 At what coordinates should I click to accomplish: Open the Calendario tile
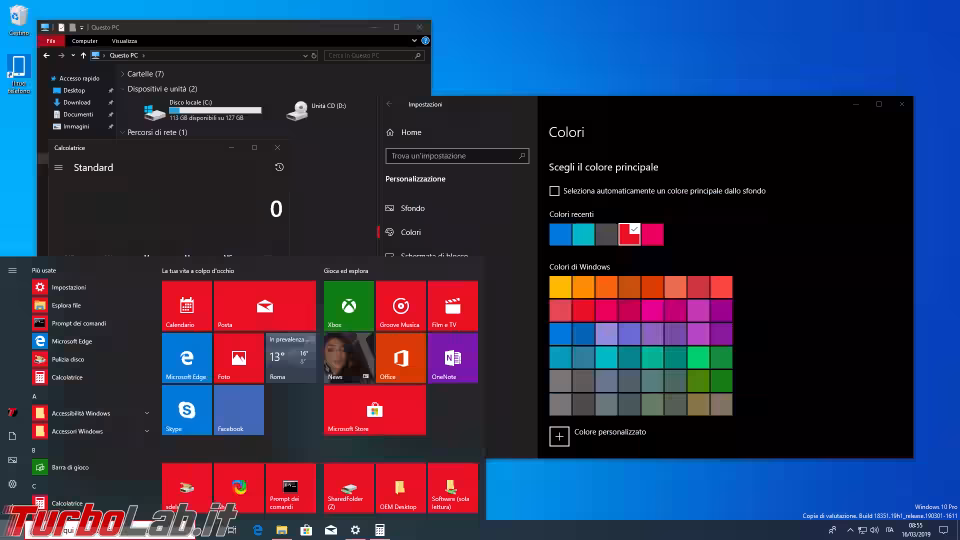(186, 305)
